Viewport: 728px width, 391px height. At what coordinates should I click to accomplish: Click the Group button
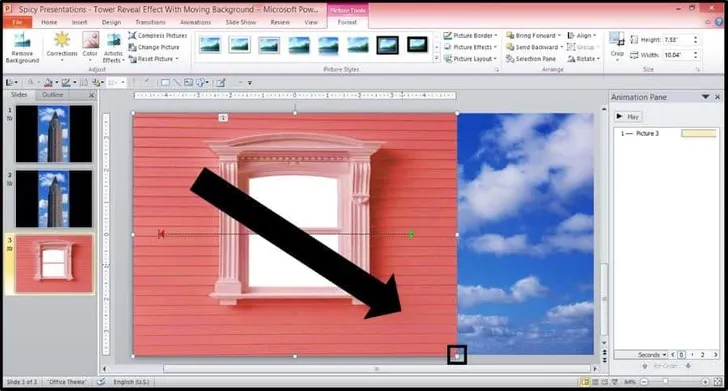(x=582, y=47)
